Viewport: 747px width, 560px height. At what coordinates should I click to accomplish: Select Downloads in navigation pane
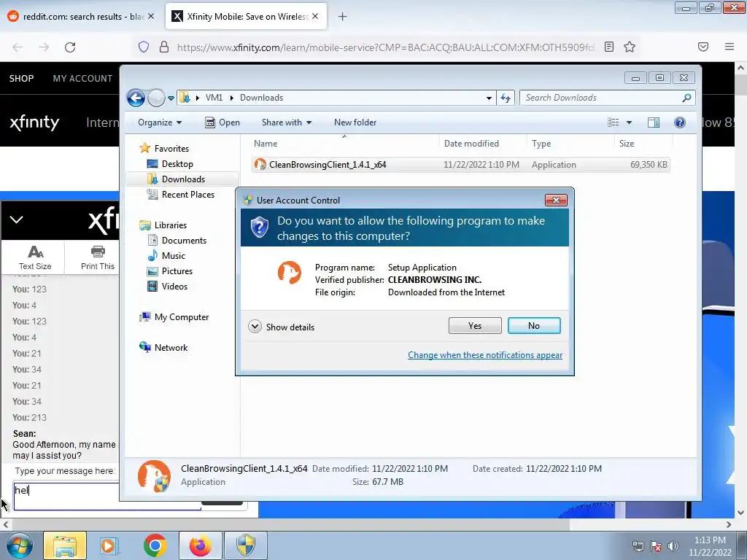pos(183,179)
